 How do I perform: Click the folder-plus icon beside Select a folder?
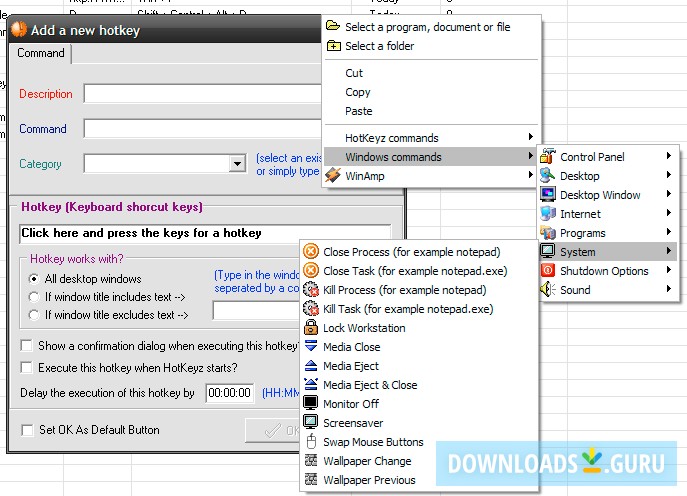coord(333,46)
